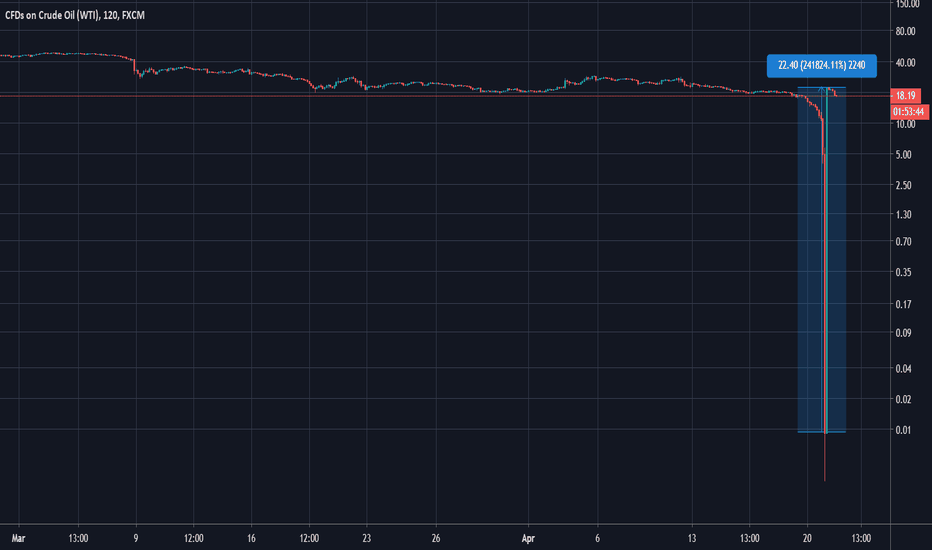Click the Mar date label on time axis
The image size is (932, 550).
tap(18, 538)
